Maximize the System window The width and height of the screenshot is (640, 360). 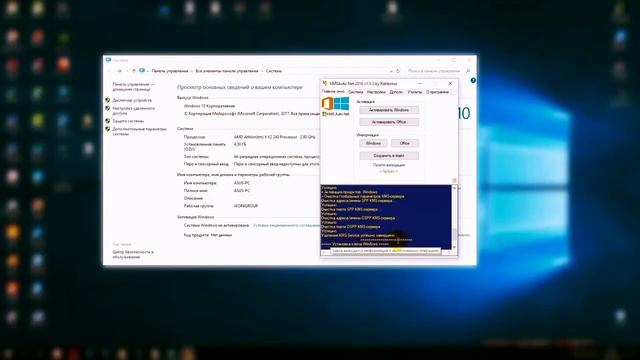453,60
